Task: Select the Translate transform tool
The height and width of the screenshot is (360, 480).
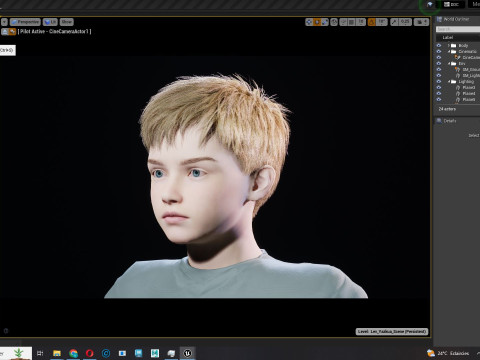Action: coord(309,22)
